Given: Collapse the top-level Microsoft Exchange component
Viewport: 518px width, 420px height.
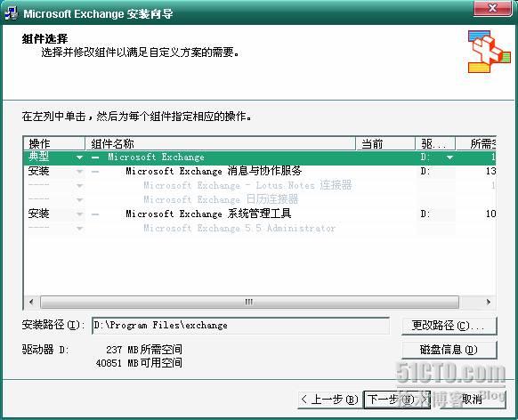Looking at the screenshot, I should click(95, 157).
